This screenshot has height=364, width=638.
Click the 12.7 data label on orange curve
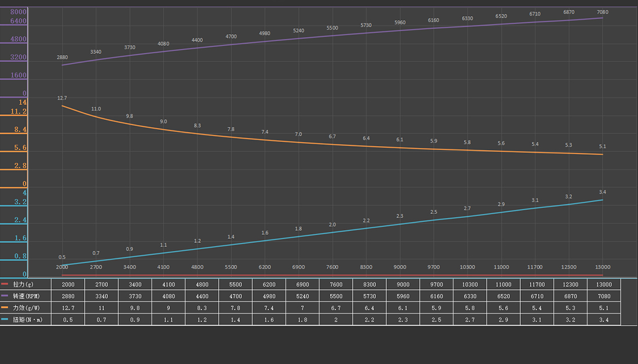click(62, 98)
